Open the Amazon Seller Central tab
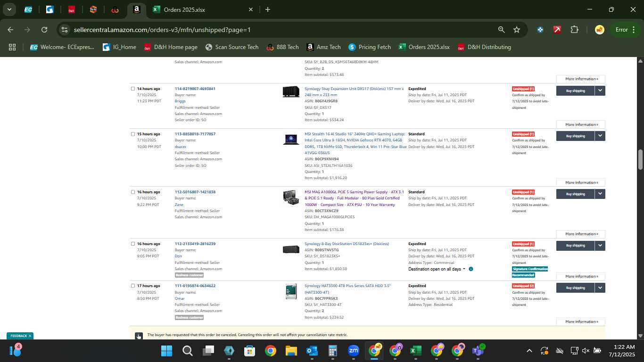 [136, 9]
